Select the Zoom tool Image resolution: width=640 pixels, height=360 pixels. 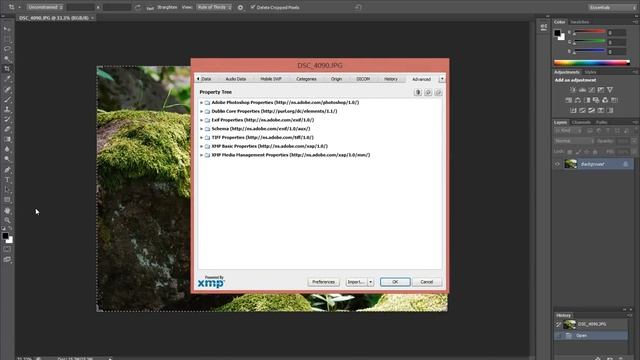click(x=7, y=220)
